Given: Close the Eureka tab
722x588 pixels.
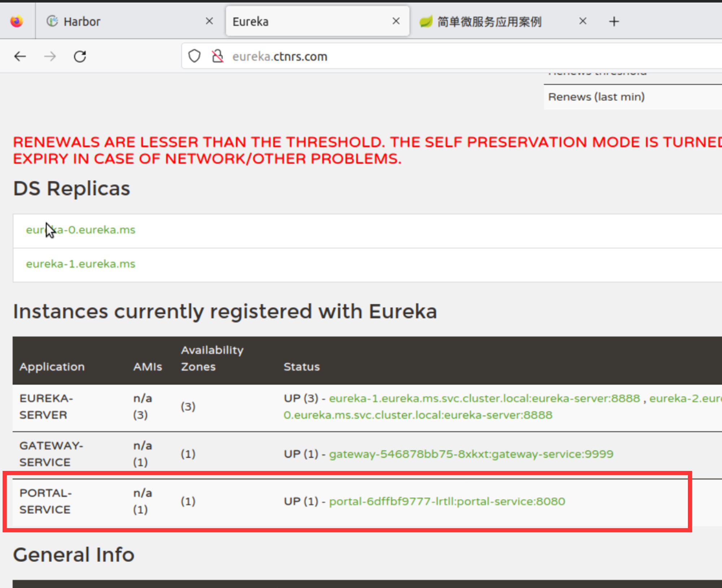Looking at the screenshot, I should (x=396, y=21).
